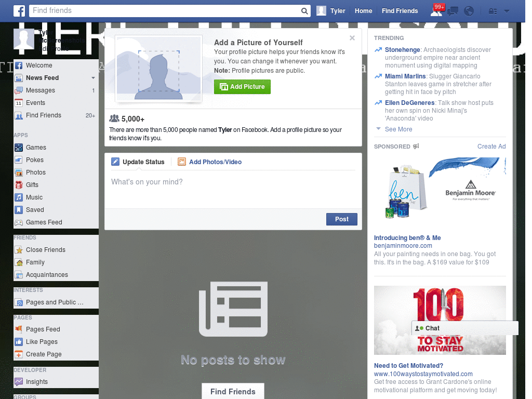The height and width of the screenshot is (399, 532).
Task: Click the Facebook logo icon
Action: pos(19,11)
